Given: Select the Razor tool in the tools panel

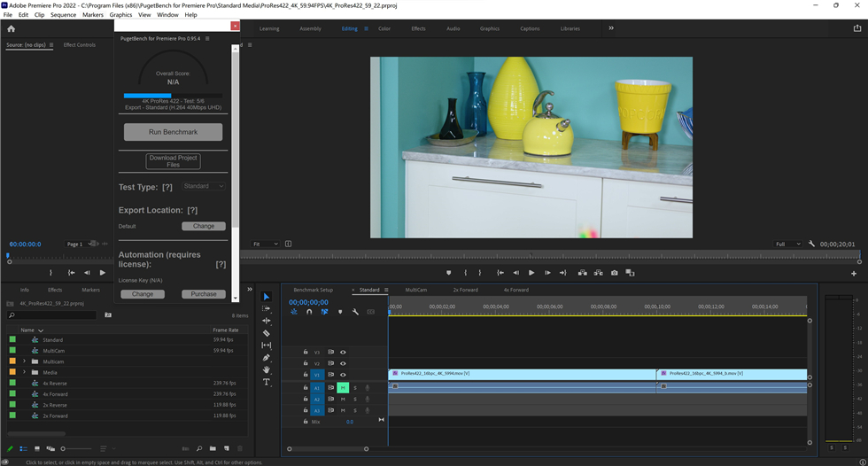Looking at the screenshot, I should tap(267, 333).
